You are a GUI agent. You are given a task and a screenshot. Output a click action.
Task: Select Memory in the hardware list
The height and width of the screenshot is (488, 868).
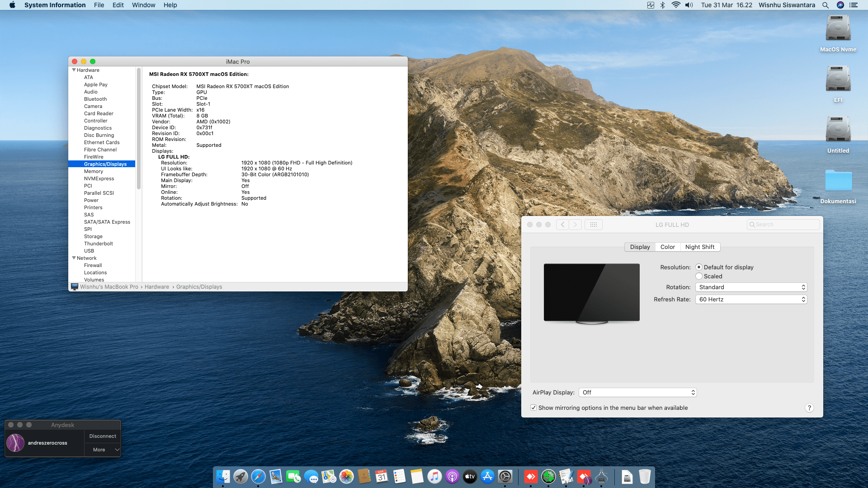point(94,172)
